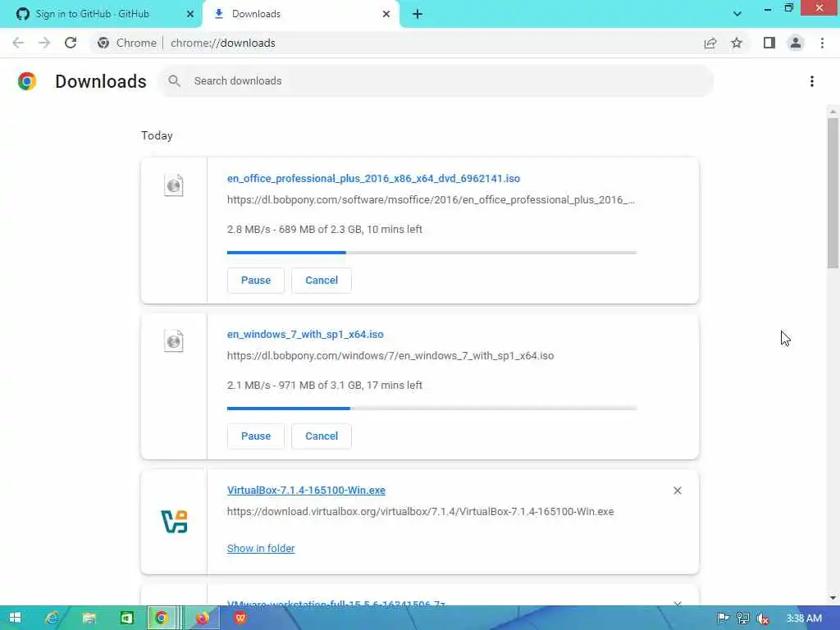Click the search magnifier icon

174,81
